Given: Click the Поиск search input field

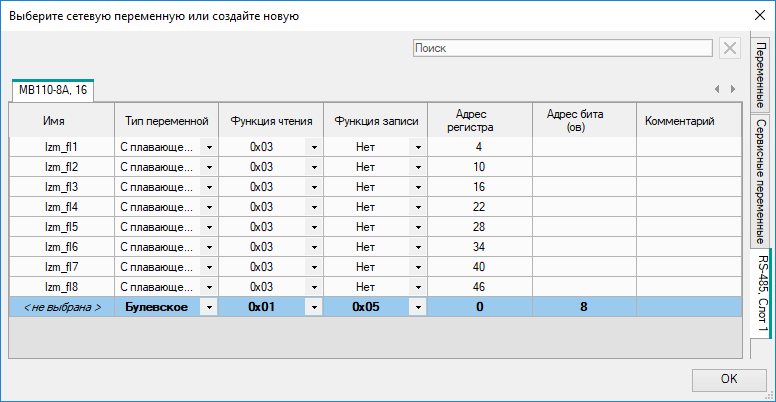Looking at the screenshot, I should click(x=562, y=48).
